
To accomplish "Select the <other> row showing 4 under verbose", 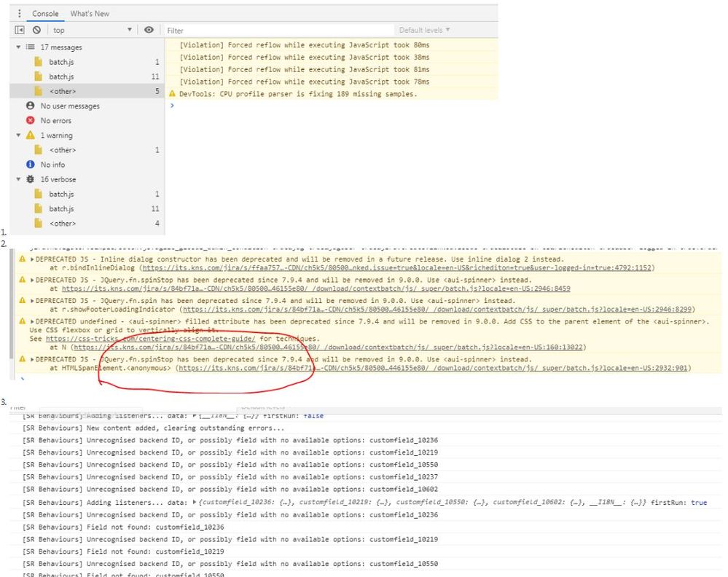I will coord(87,223).
